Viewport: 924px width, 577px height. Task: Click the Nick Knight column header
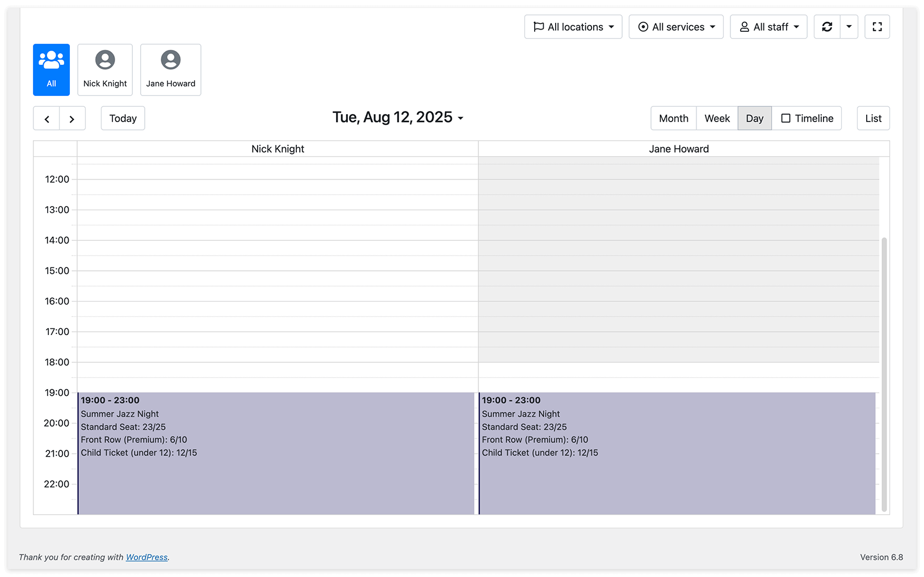[x=278, y=149]
